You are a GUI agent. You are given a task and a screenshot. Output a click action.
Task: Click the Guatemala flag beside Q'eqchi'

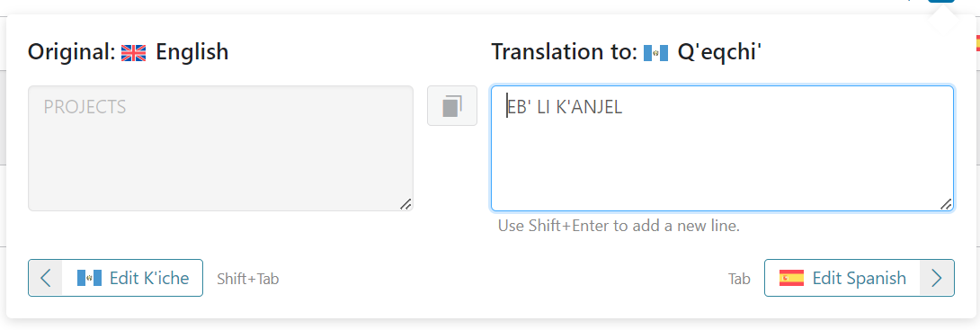(655, 53)
